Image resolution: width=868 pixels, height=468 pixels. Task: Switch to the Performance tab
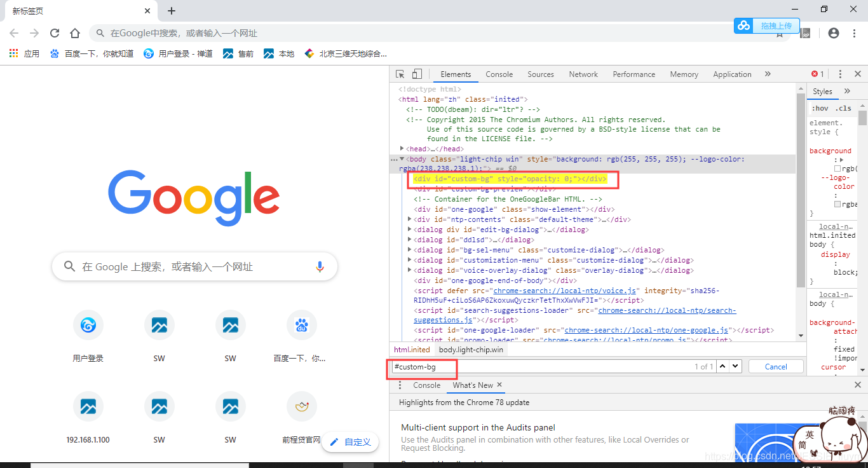click(634, 74)
